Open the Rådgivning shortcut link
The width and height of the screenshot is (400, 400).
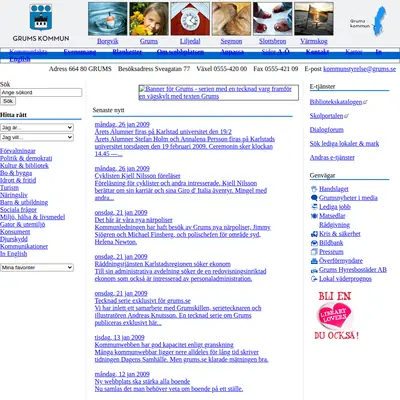tap(334, 225)
